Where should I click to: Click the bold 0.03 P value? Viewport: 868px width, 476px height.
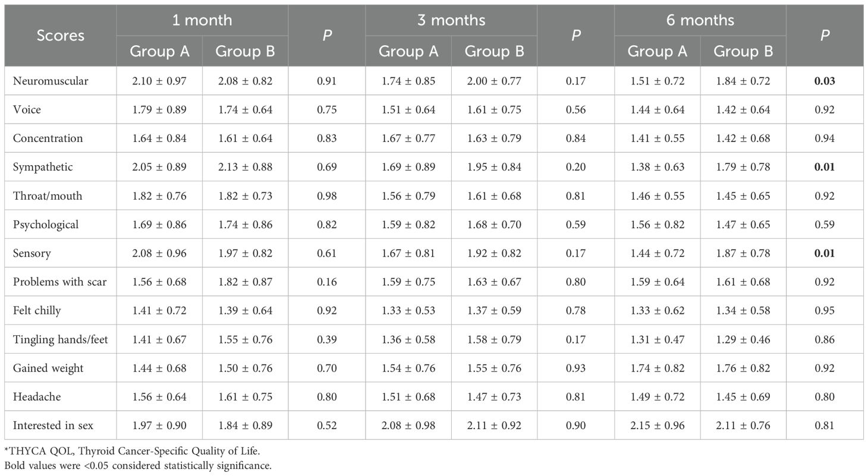tap(824, 81)
